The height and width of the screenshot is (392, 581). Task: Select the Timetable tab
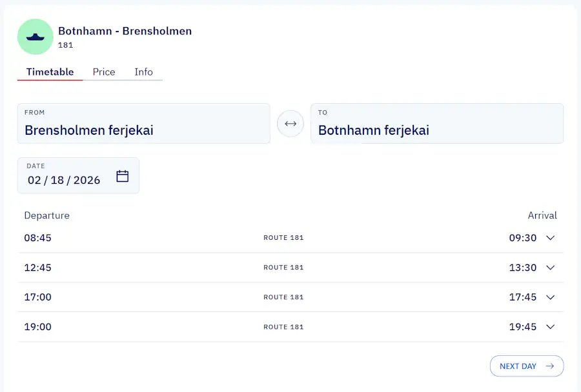point(50,72)
